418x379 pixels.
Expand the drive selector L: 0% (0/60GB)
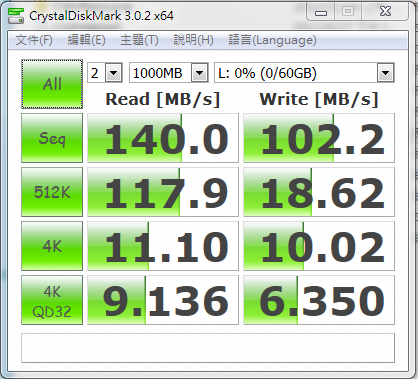pyautogui.click(x=385, y=73)
